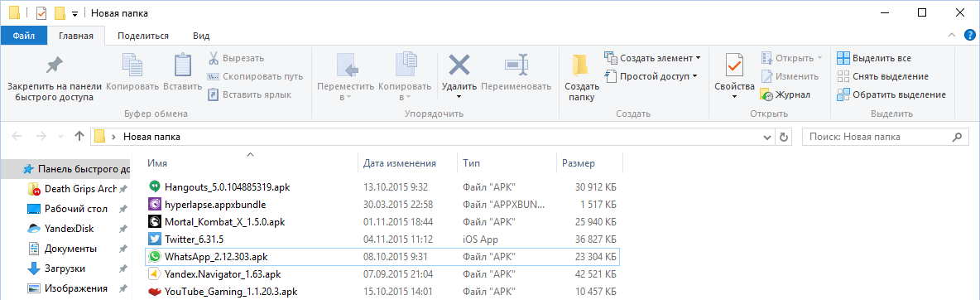The image size is (980, 300).
Task: Expand the Создать элемент dropdown
Action: (652, 58)
